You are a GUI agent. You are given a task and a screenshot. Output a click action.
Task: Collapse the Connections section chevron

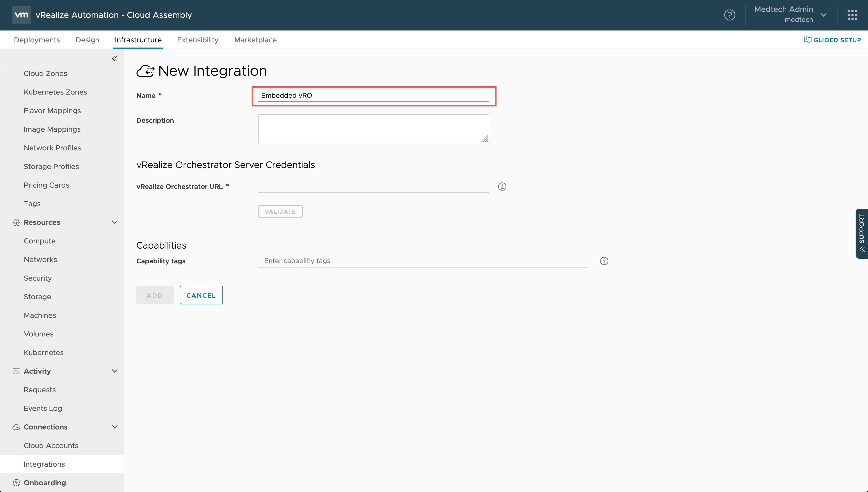[x=114, y=427]
